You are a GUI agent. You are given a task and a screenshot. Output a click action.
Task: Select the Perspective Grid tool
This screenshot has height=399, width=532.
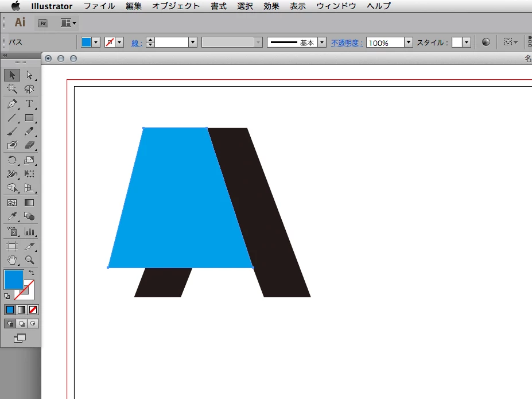(x=29, y=188)
